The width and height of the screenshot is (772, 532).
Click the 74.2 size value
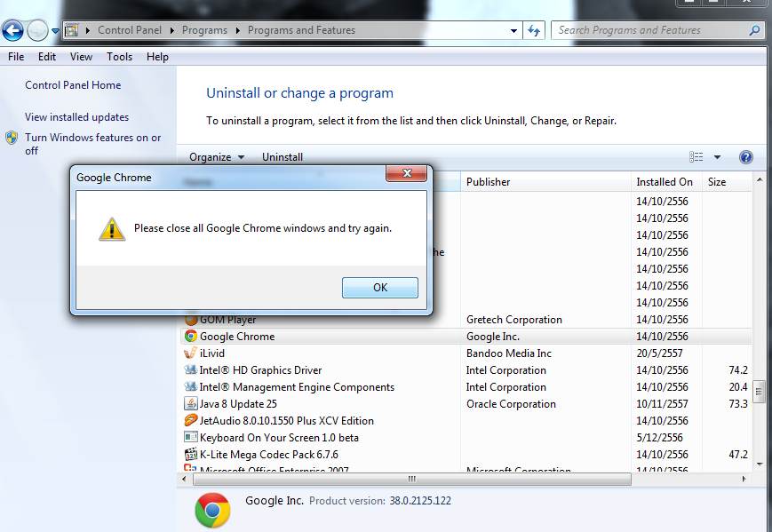(x=738, y=370)
